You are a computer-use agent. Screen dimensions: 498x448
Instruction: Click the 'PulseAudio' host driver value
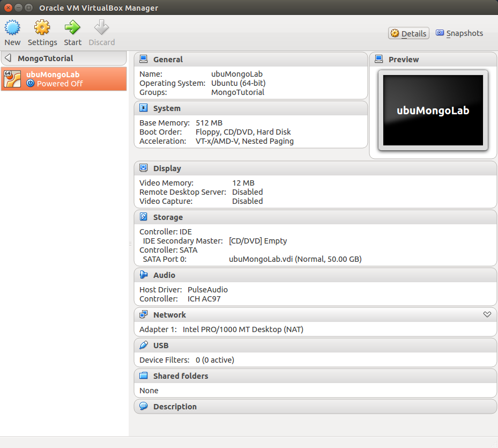(x=207, y=290)
